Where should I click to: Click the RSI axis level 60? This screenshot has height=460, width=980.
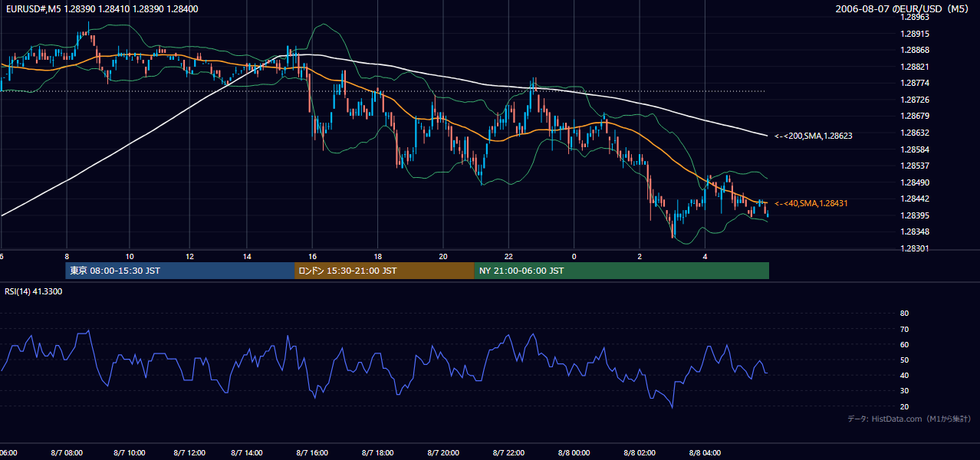[x=904, y=344]
